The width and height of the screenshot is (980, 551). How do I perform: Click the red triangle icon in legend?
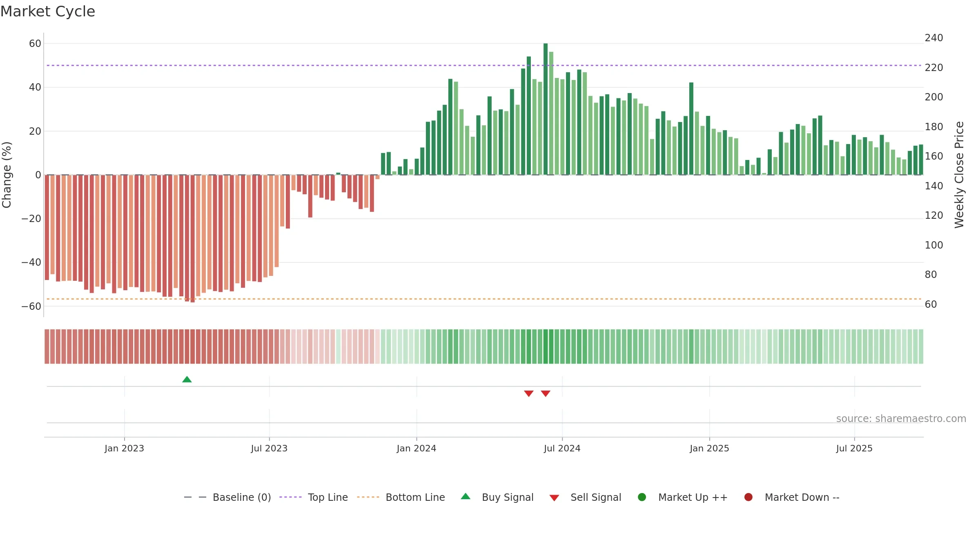(x=554, y=498)
